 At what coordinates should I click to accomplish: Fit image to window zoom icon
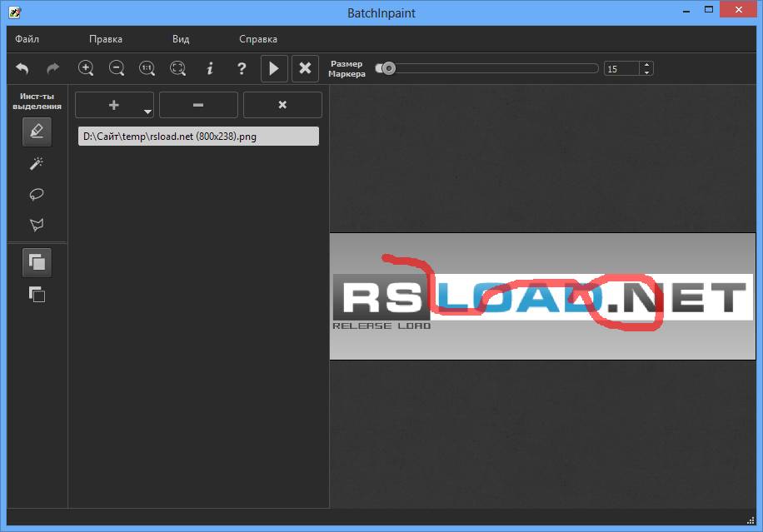177,68
